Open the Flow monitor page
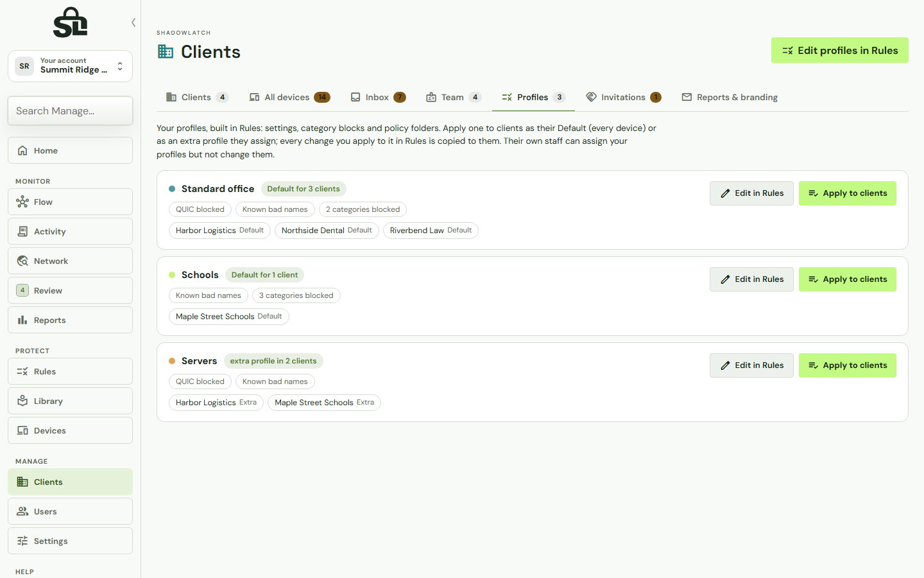 click(70, 202)
